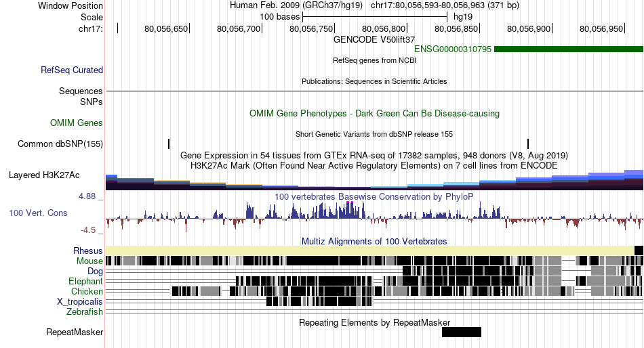Select the Mouse alignment row label

[89, 261]
